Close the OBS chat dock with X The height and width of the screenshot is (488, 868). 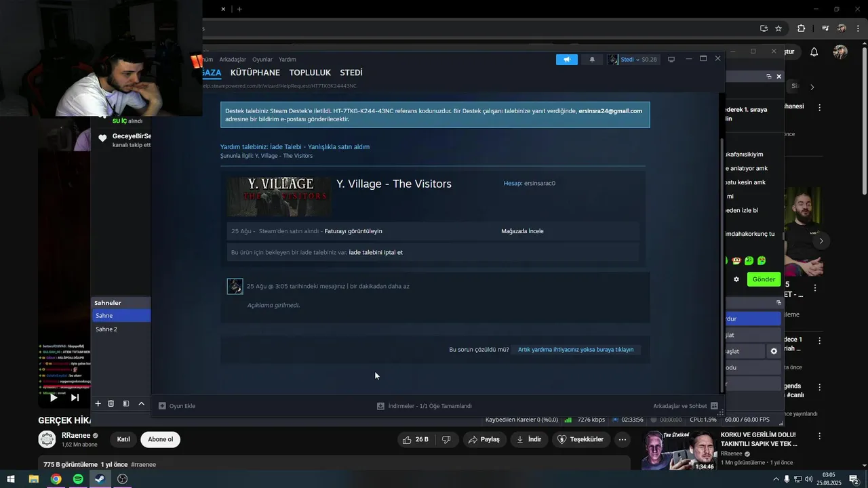778,77
